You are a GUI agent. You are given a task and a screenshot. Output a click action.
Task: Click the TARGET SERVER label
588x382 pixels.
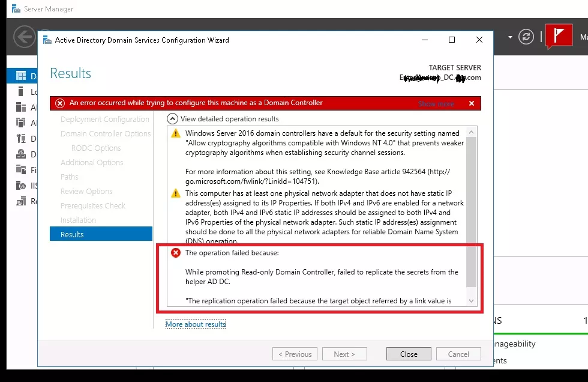455,68
